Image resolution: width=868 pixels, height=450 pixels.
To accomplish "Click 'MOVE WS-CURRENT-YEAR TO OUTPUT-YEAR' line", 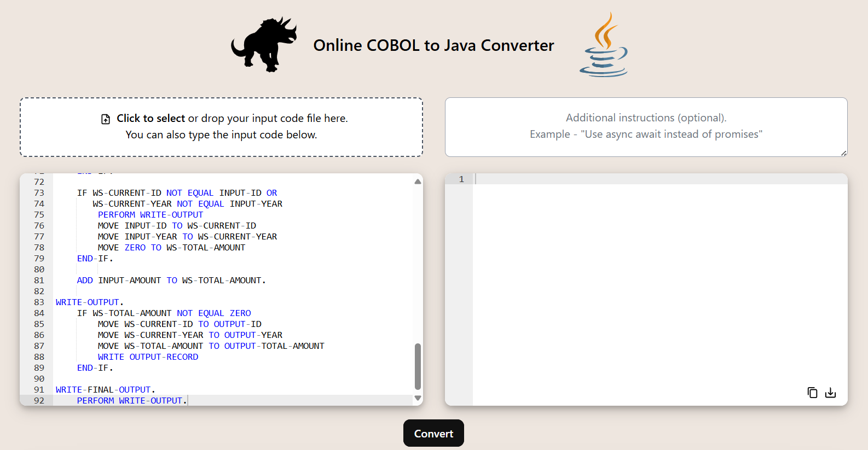I will 190,335.
